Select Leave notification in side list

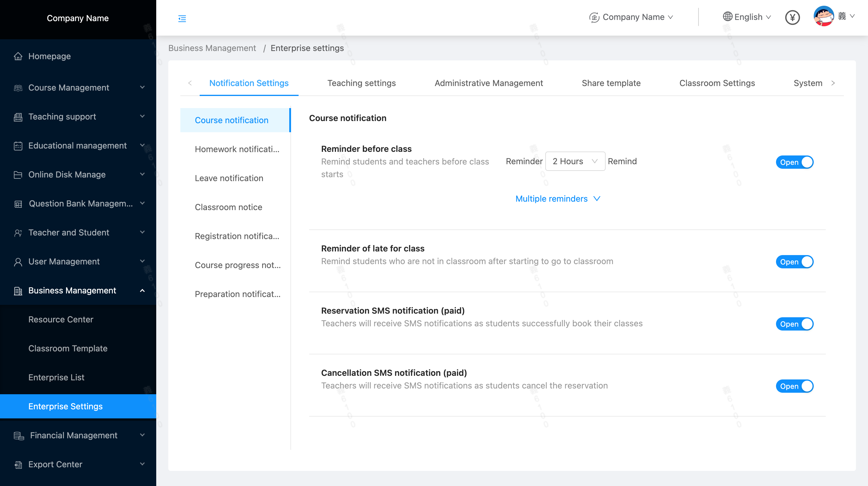(229, 178)
